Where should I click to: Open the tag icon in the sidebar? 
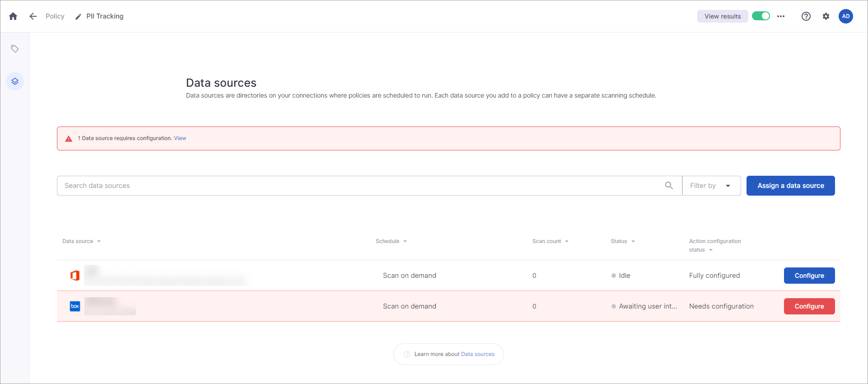pyautogui.click(x=15, y=49)
